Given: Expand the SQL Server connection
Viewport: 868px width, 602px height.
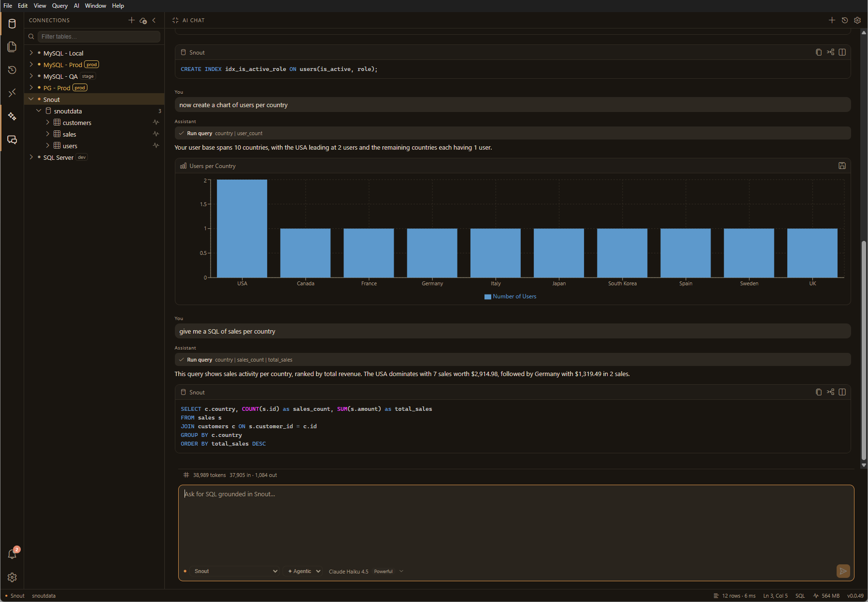Looking at the screenshot, I should pyautogui.click(x=31, y=157).
